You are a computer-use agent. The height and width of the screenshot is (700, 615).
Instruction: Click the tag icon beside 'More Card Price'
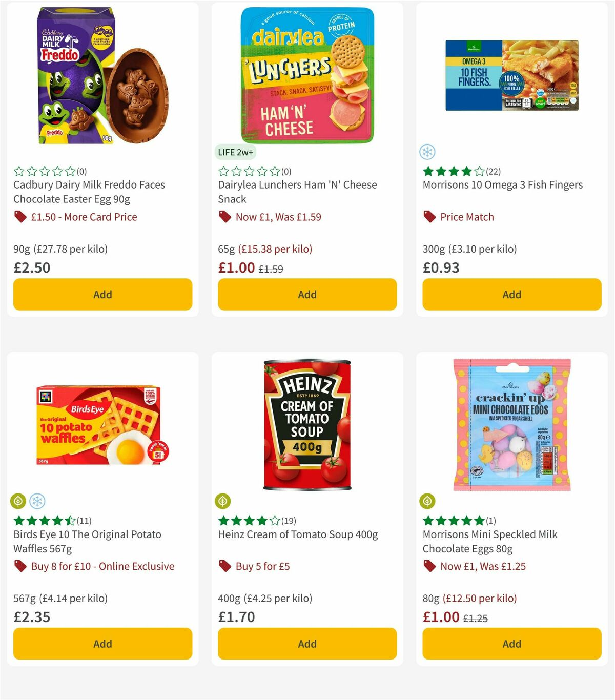click(x=19, y=217)
